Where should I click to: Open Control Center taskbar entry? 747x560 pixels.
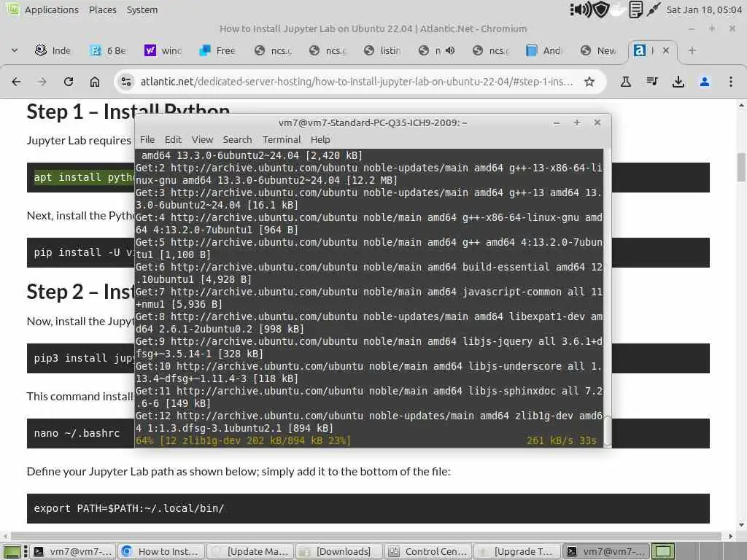click(429, 551)
